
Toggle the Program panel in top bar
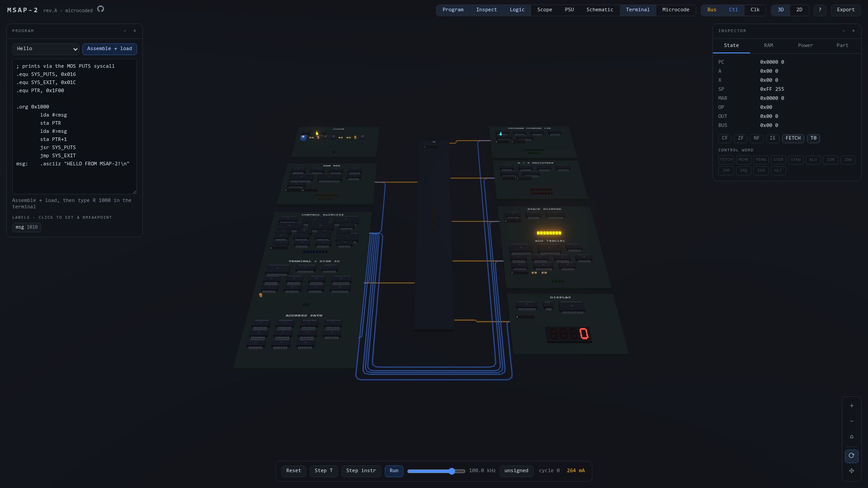point(453,10)
